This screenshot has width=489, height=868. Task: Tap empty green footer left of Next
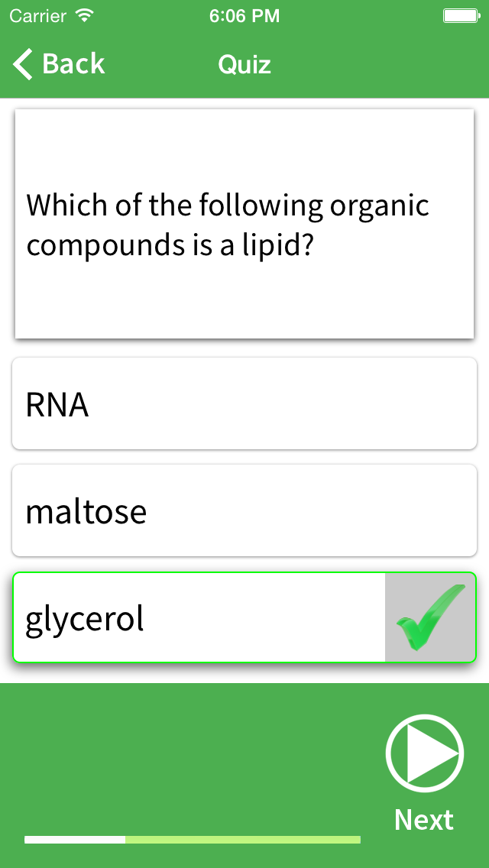191,756
